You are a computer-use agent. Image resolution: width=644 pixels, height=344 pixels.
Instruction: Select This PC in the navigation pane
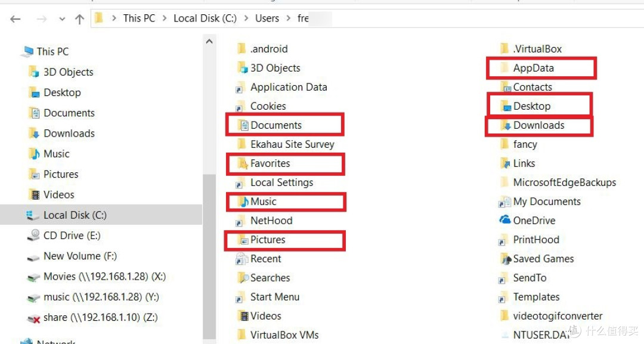(x=46, y=51)
